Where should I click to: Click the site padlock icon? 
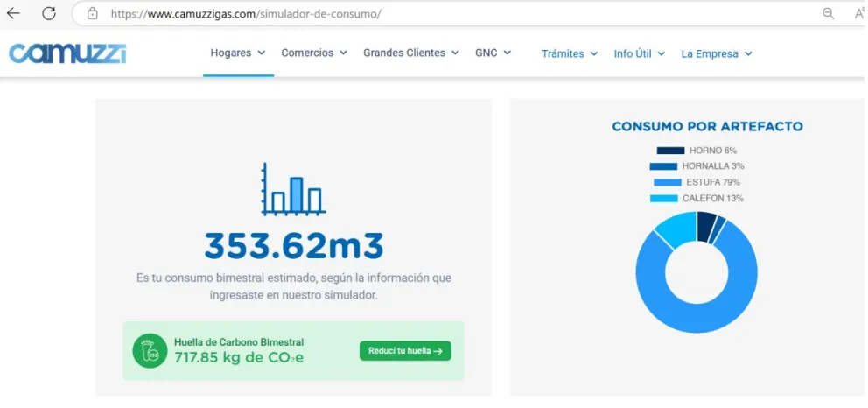(x=93, y=14)
